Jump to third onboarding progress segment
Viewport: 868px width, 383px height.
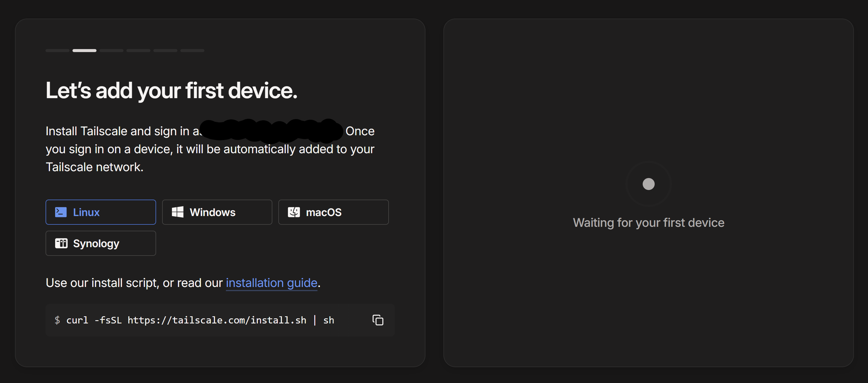[111, 51]
